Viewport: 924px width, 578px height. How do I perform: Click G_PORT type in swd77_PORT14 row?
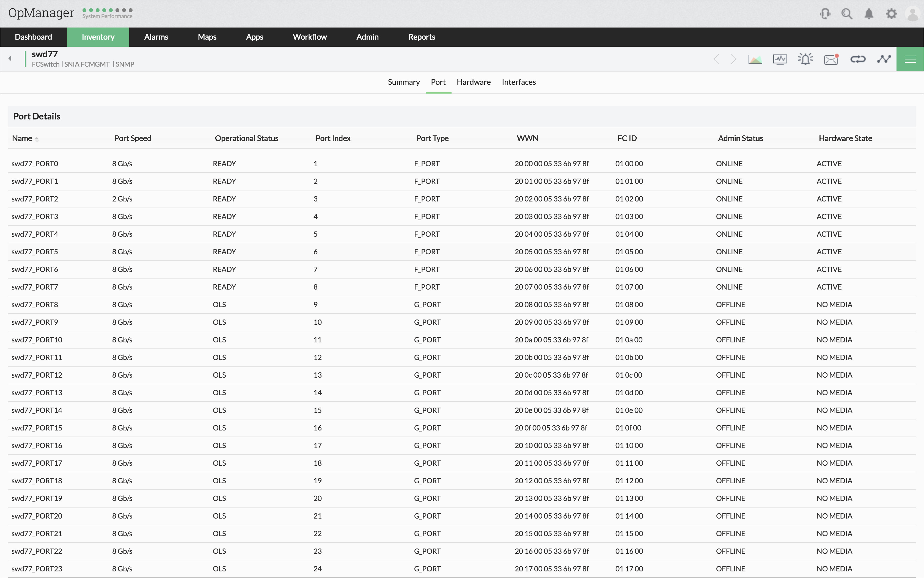pyautogui.click(x=427, y=410)
